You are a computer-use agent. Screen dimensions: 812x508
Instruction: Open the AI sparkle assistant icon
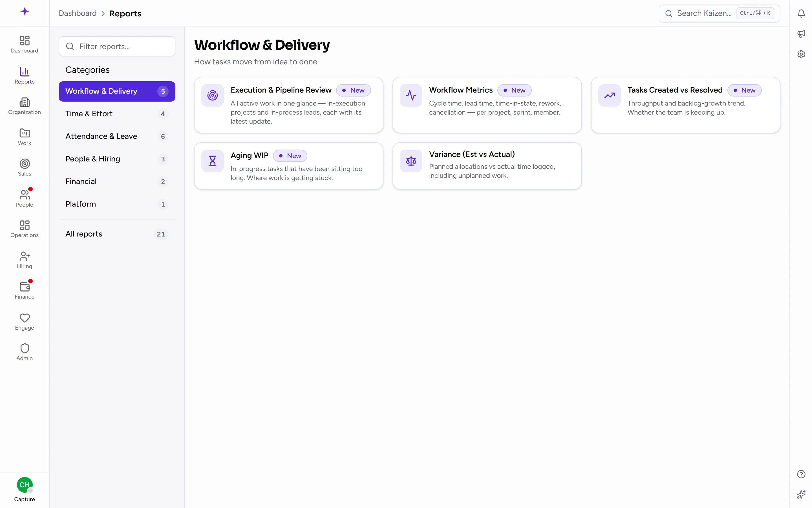[801, 494]
